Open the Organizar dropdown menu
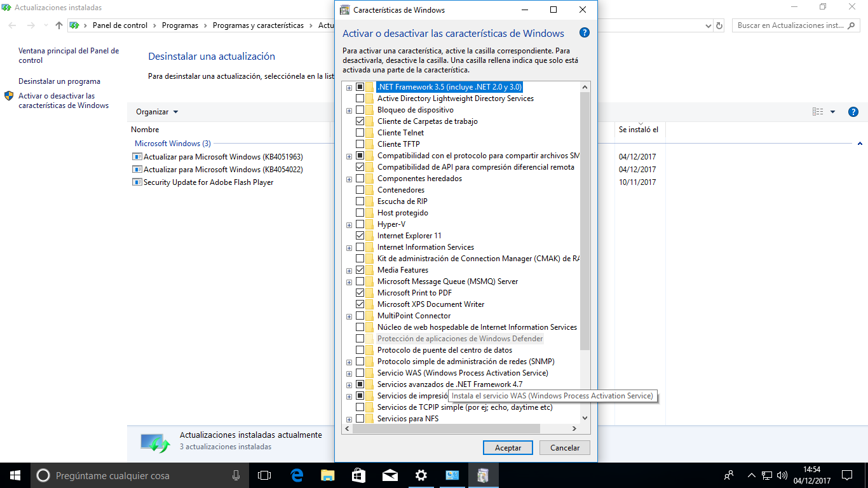Viewport: 868px width, 488px height. tap(157, 112)
